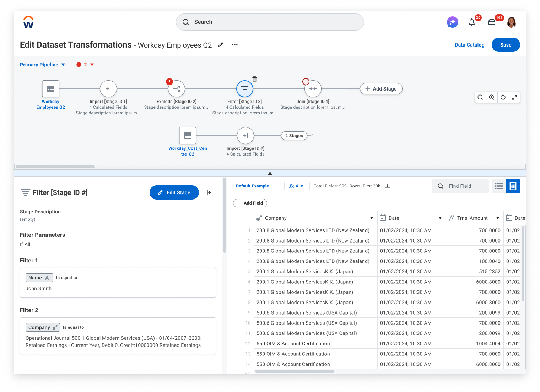Open Trns_Amount column header dropdown
The image size is (540, 392).
pyautogui.click(x=498, y=218)
